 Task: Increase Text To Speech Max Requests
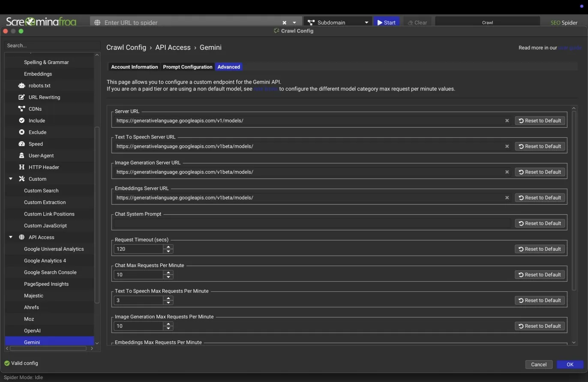click(168, 298)
